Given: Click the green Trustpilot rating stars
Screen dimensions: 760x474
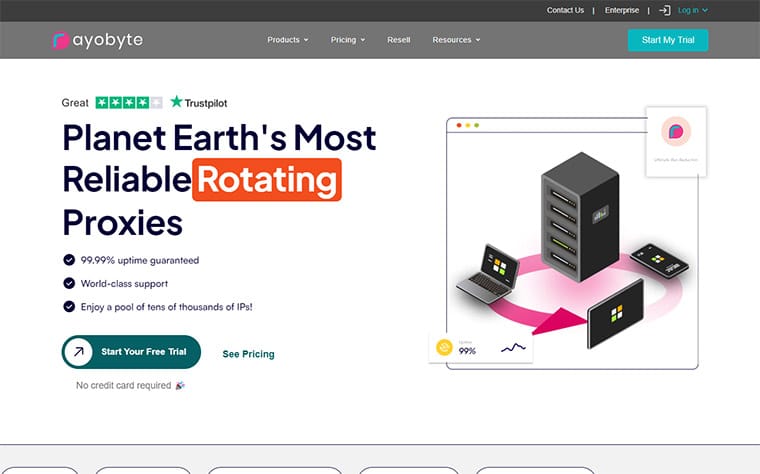Looking at the screenshot, I should click(x=128, y=102).
